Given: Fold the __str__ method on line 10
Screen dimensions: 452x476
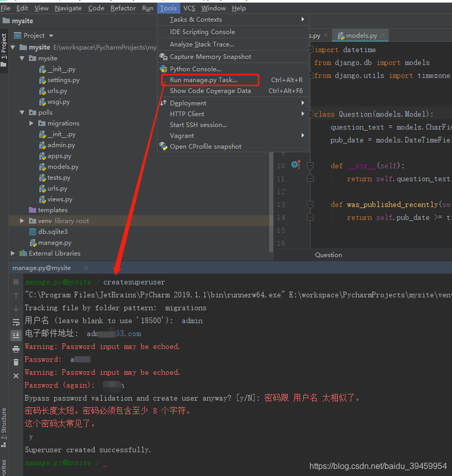Looking at the screenshot, I should pos(310,166).
